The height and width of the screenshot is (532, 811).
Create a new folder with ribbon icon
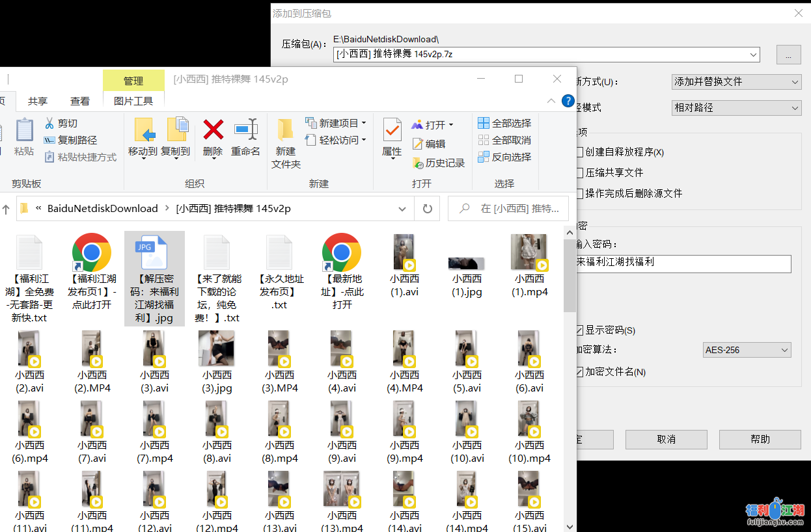pos(285,130)
